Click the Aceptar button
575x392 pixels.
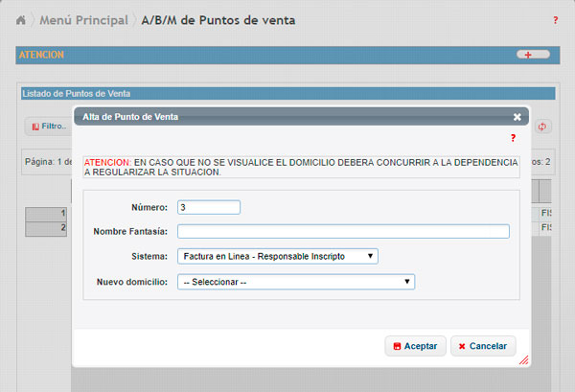tap(415, 346)
